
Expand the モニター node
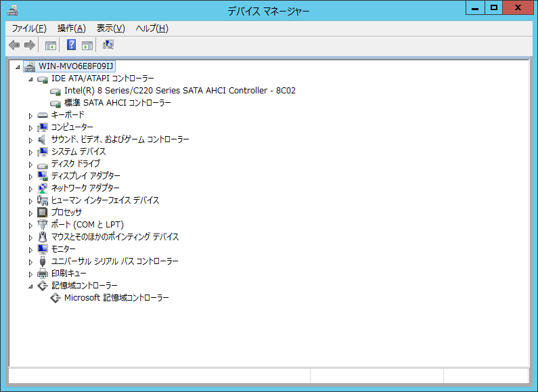tap(30, 250)
